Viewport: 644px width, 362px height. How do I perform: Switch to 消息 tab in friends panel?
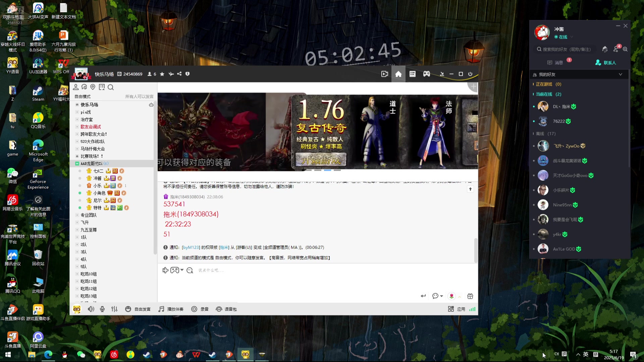tap(555, 63)
